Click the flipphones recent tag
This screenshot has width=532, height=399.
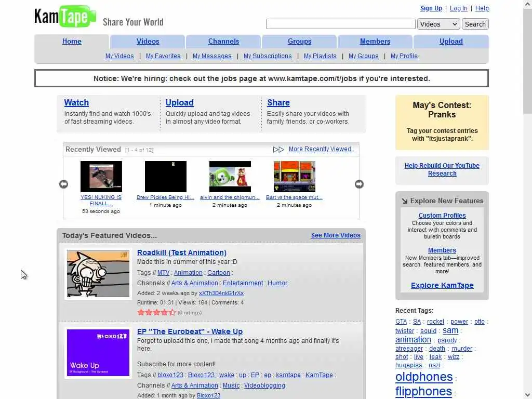pos(424,391)
